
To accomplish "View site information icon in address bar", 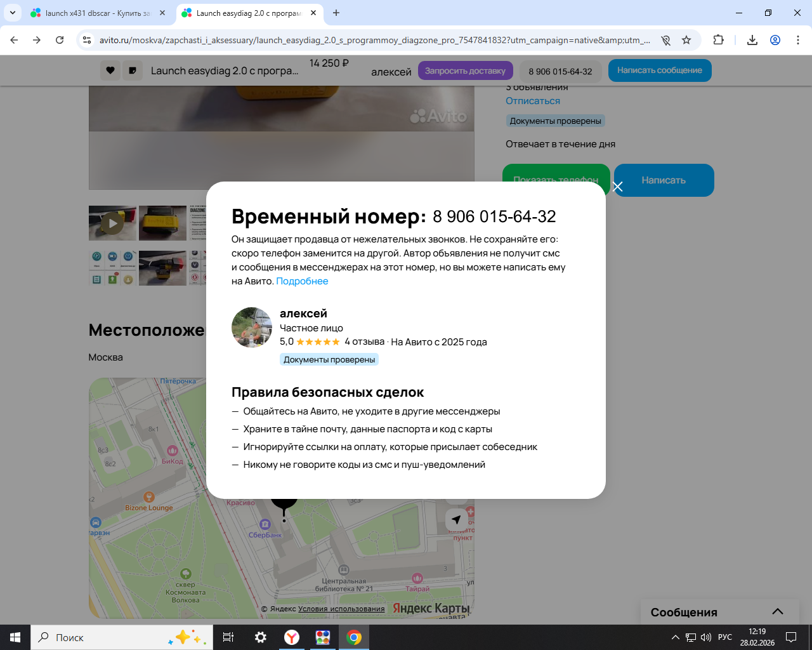I will click(88, 40).
